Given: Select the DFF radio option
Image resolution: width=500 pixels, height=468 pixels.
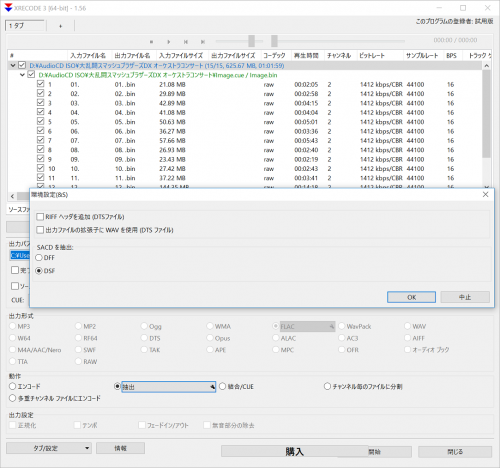Looking at the screenshot, I should click(39, 258).
